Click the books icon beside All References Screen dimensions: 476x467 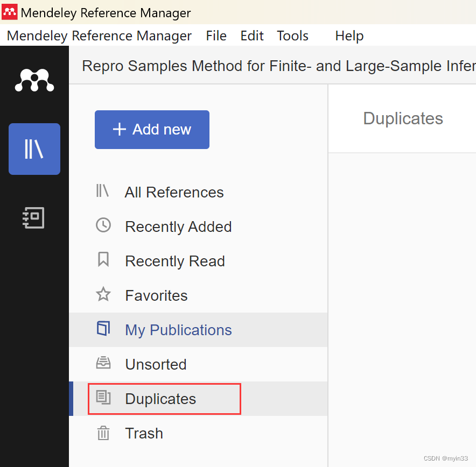pyautogui.click(x=102, y=191)
